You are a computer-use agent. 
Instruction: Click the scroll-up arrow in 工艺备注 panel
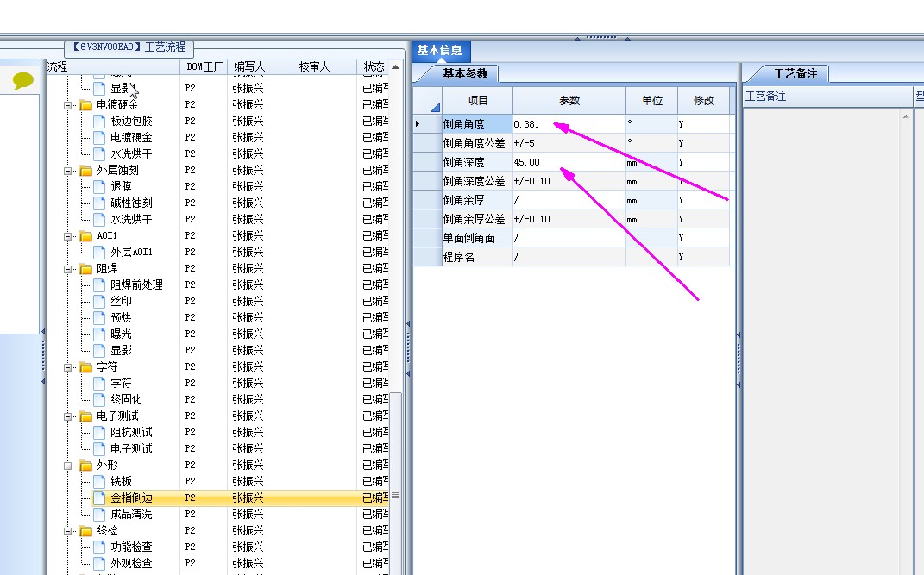pyautogui.click(x=907, y=116)
